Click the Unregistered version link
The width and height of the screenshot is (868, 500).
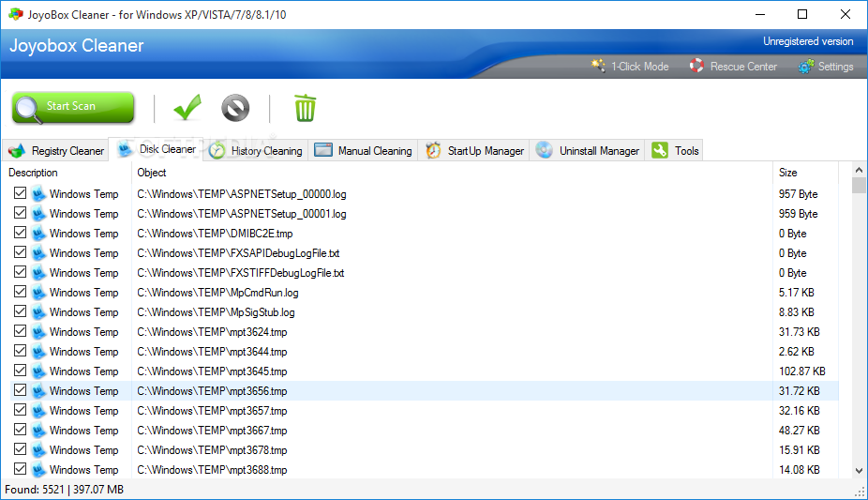[x=808, y=41]
